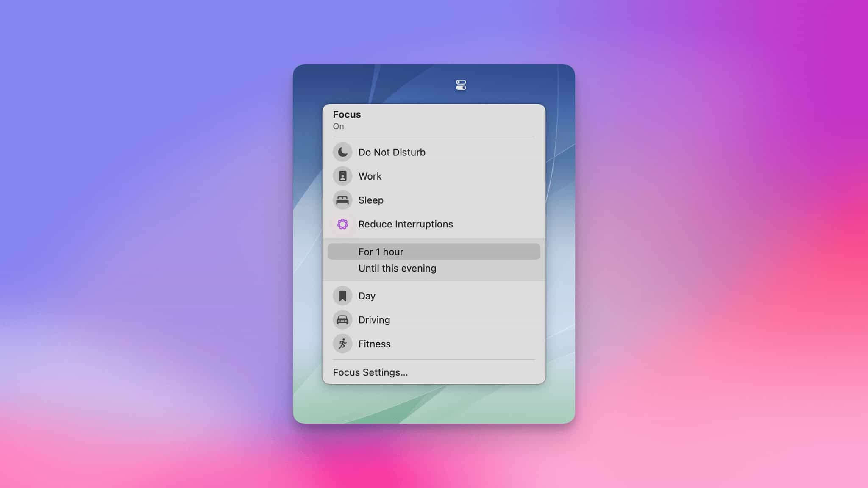868x488 pixels.
Task: Choose Sleep focus mode label
Action: (371, 200)
